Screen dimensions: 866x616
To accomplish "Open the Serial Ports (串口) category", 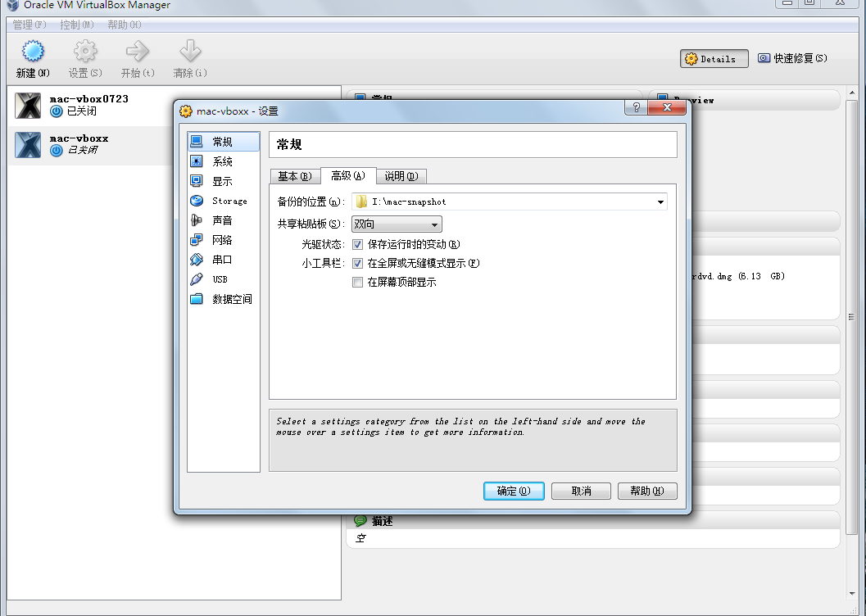I will pyautogui.click(x=224, y=260).
